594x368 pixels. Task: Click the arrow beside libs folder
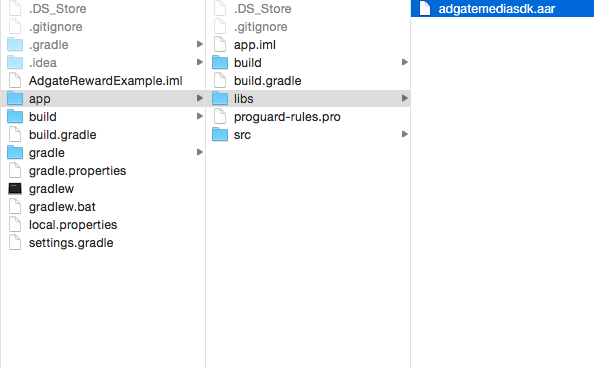click(405, 98)
